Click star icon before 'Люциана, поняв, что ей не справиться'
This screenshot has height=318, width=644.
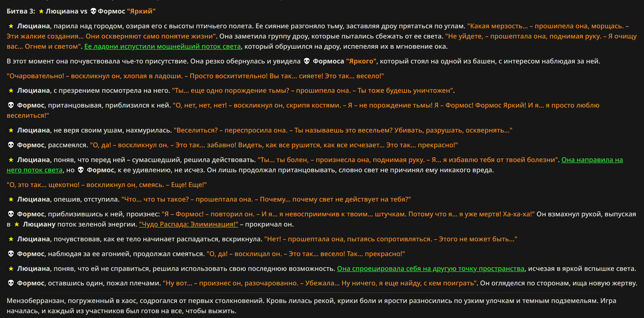(11, 269)
